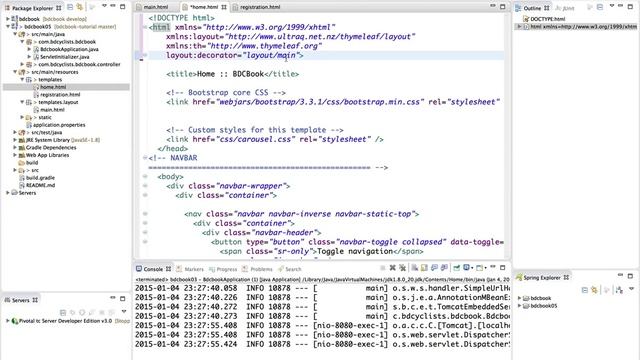Clear Console icon in Console toolbar
The image size is (640, 360).
tap(414, 268)
